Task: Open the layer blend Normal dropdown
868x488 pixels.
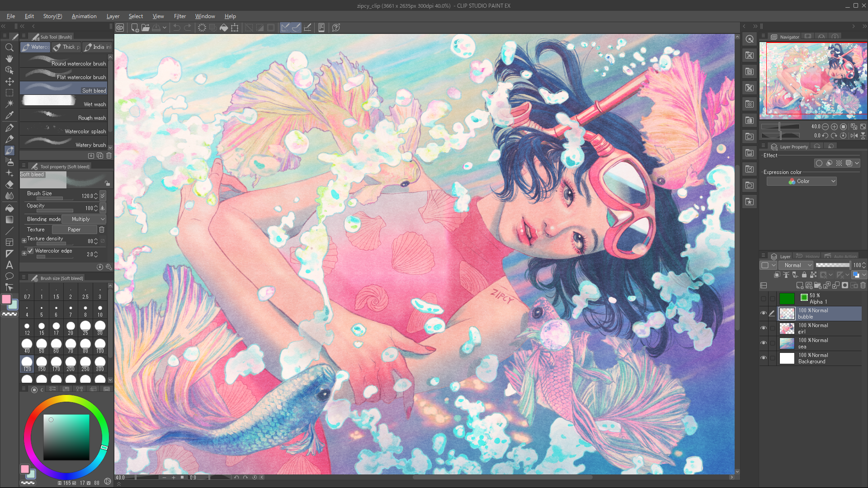Action: pos(796,265)
